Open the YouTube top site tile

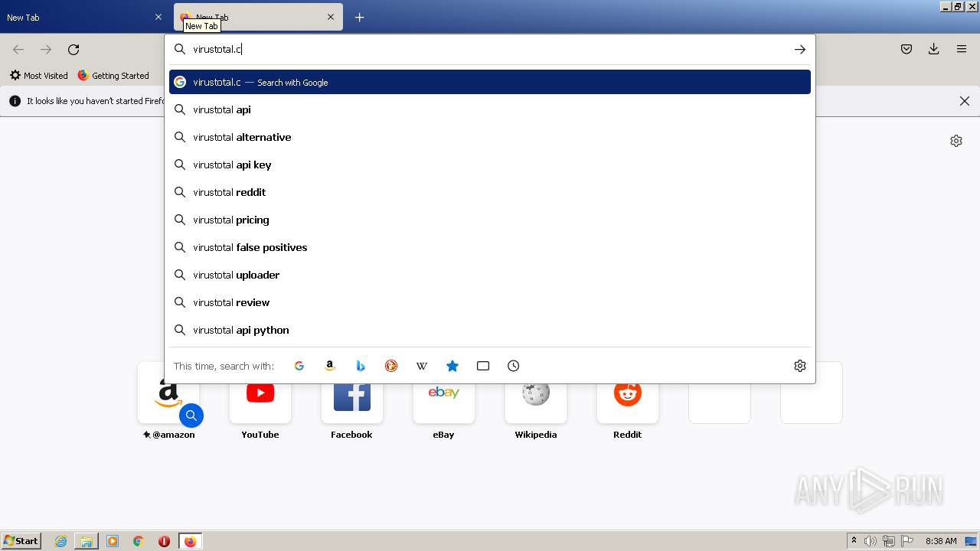point(260,403)
